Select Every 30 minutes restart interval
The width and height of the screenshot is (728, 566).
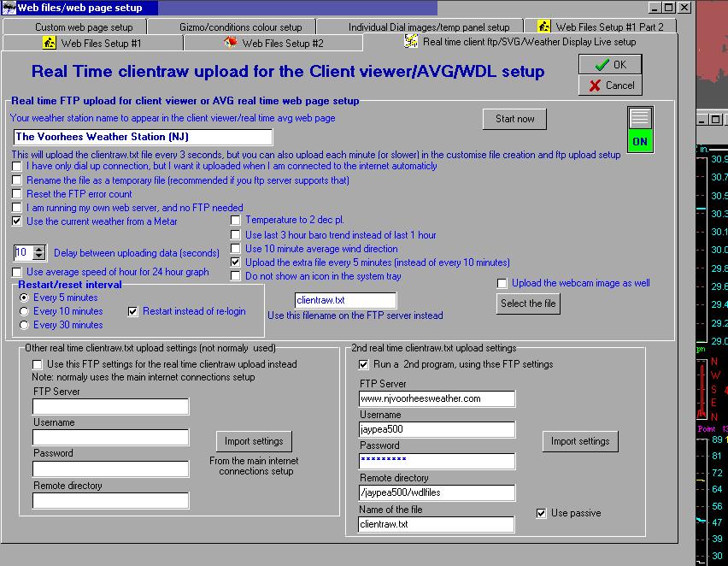pyautogui.click(x=24, y=325)
